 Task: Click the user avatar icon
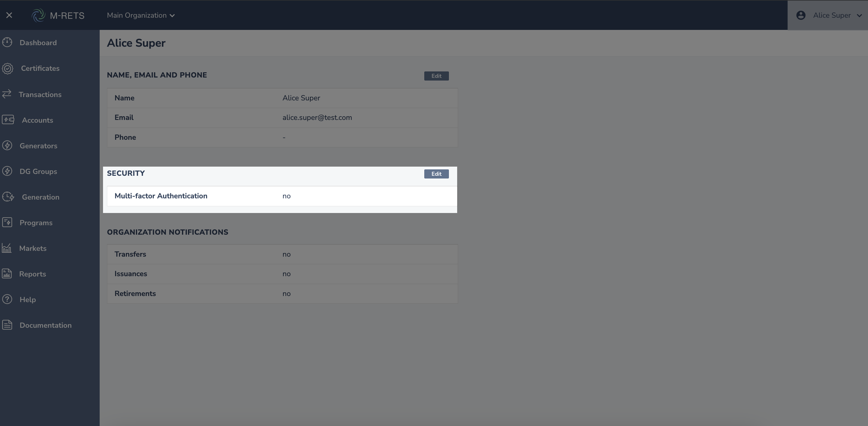pyautogui.click(x=801, y=16)
